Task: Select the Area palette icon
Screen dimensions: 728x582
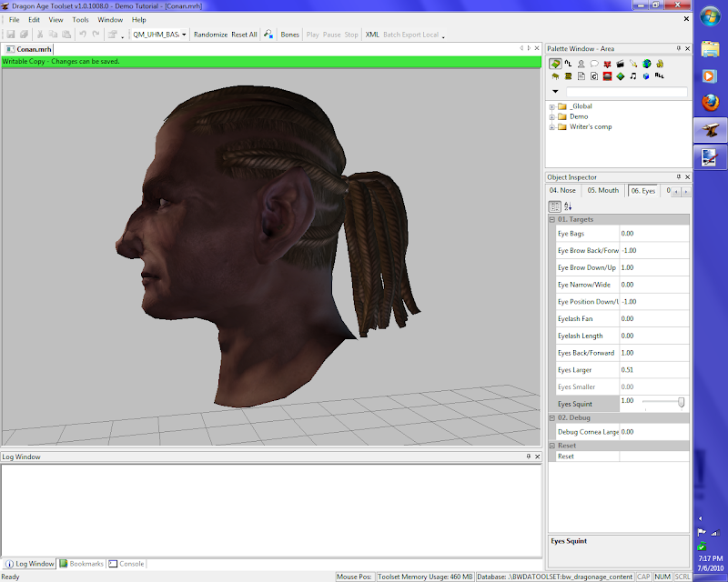Action: coord(555,64)
